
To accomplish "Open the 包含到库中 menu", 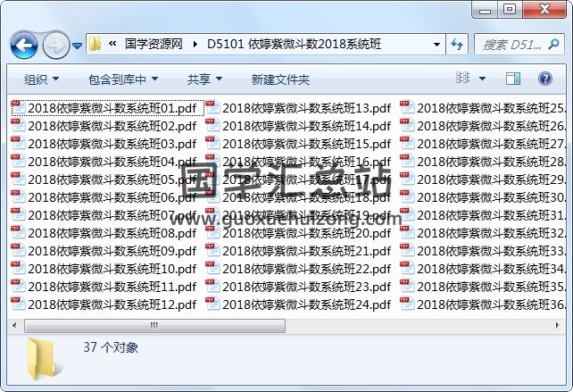I will click(123, 79).
